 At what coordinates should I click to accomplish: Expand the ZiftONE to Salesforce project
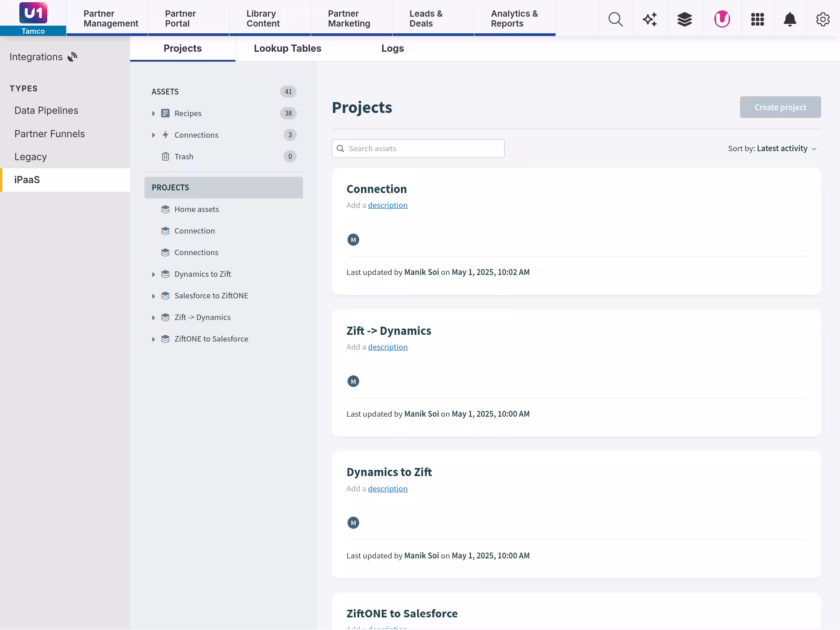[x=154, y=339]
